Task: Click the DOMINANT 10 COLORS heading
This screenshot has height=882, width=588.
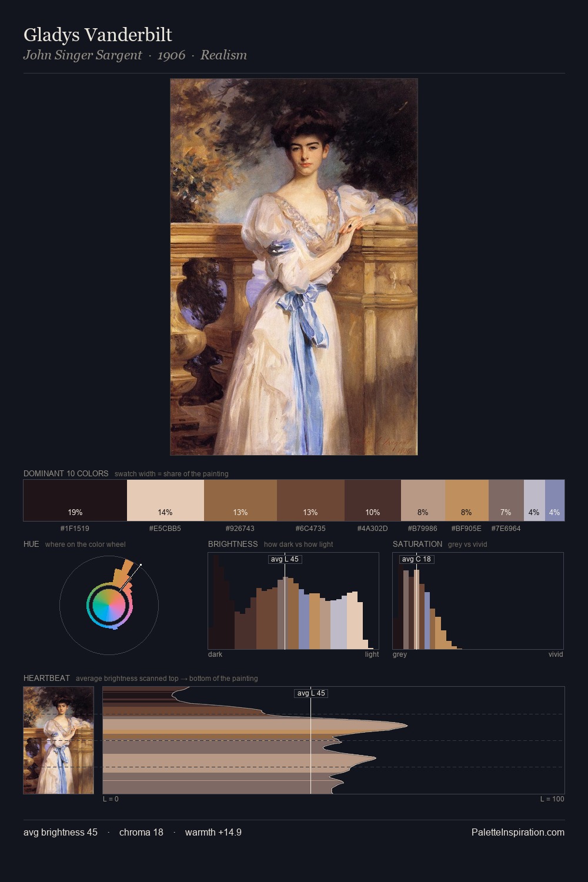Action: [66, 473]
